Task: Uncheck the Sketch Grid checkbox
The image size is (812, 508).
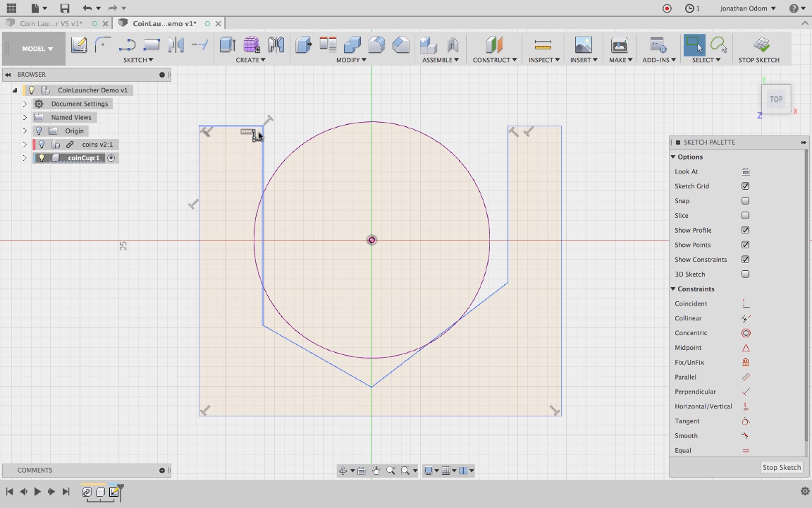Action: [x=745, y=186]
